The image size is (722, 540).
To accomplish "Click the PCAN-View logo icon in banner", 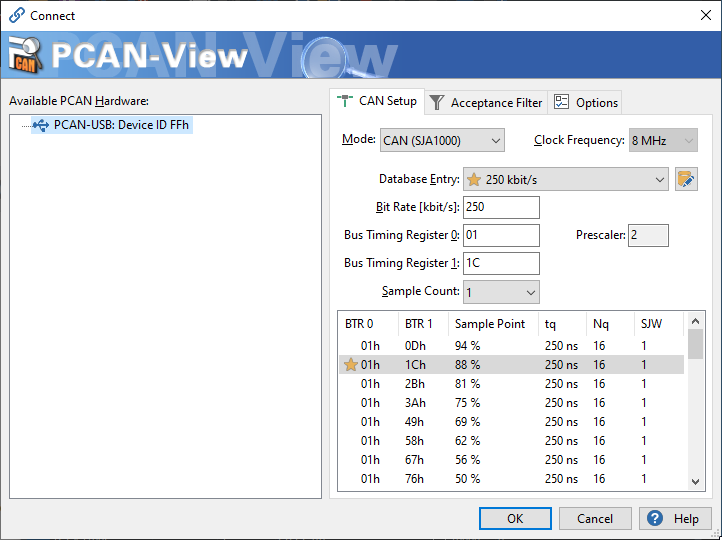I will tap(25, 55).
